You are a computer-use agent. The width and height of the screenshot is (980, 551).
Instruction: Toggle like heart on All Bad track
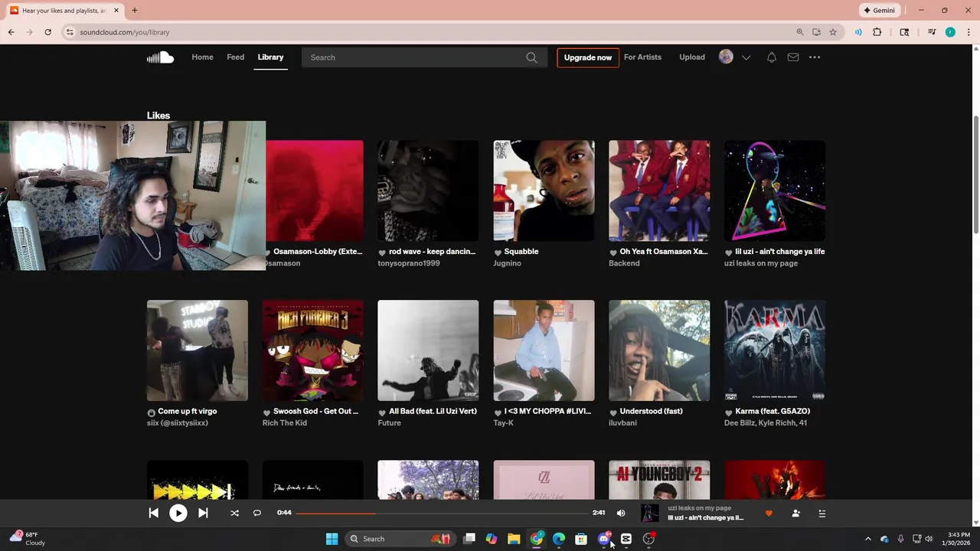point(382,412)
